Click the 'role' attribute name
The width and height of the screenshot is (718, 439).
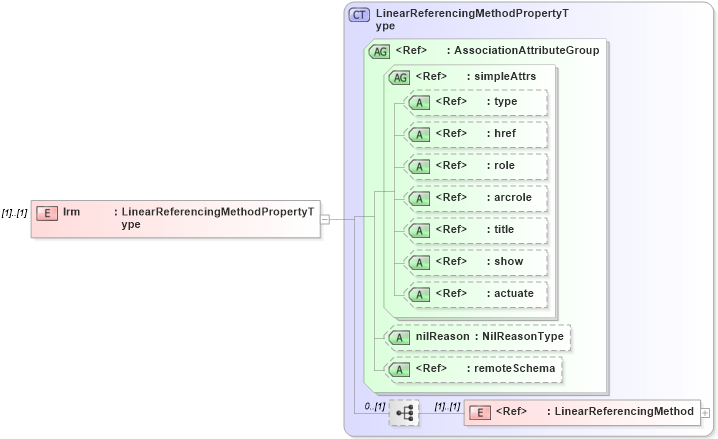point(504,165)
